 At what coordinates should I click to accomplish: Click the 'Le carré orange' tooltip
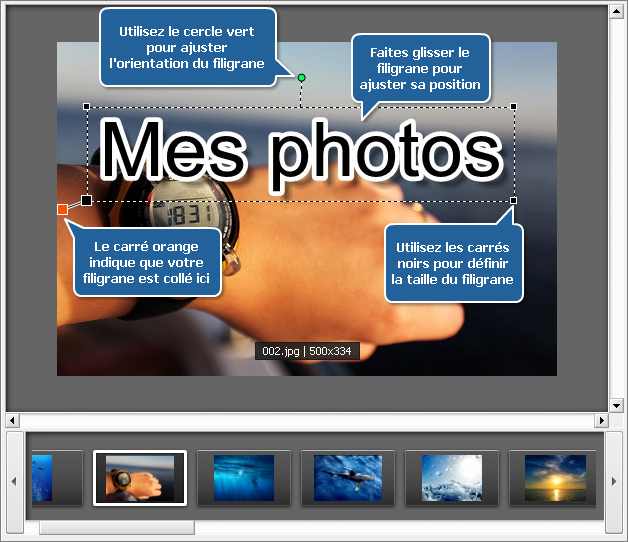click(147, 262)
